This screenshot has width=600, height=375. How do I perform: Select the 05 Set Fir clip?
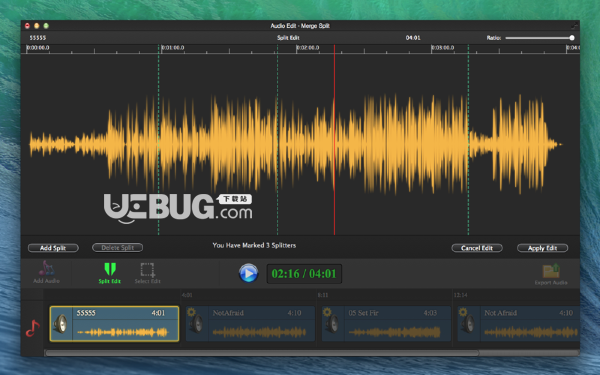386,324
